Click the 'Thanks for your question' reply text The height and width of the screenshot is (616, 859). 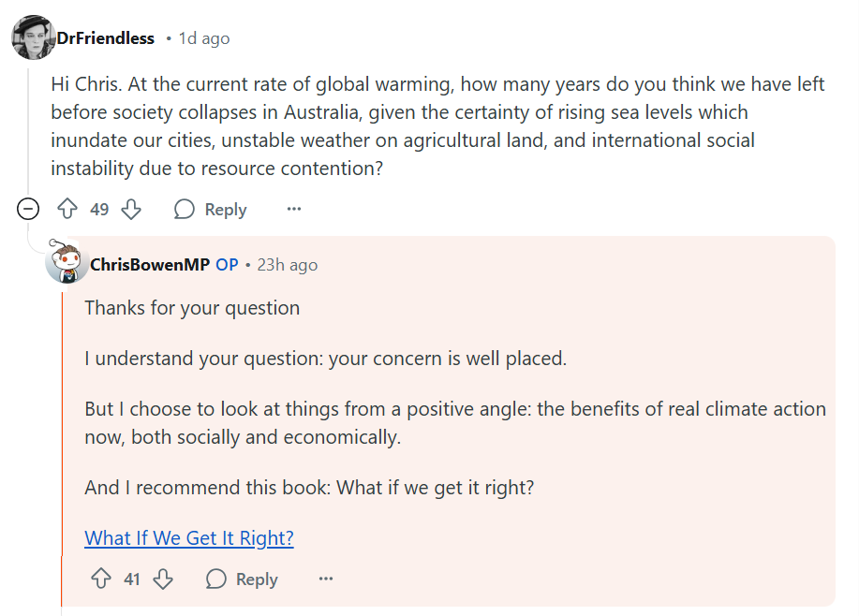click(x=192, y=308)
